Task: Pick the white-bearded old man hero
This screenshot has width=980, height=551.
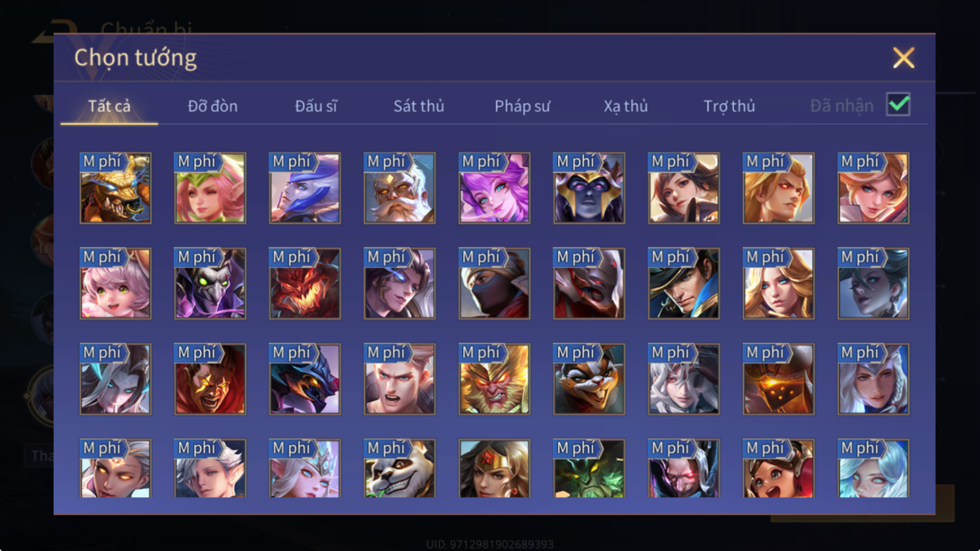Action: (x=400, y=188)
